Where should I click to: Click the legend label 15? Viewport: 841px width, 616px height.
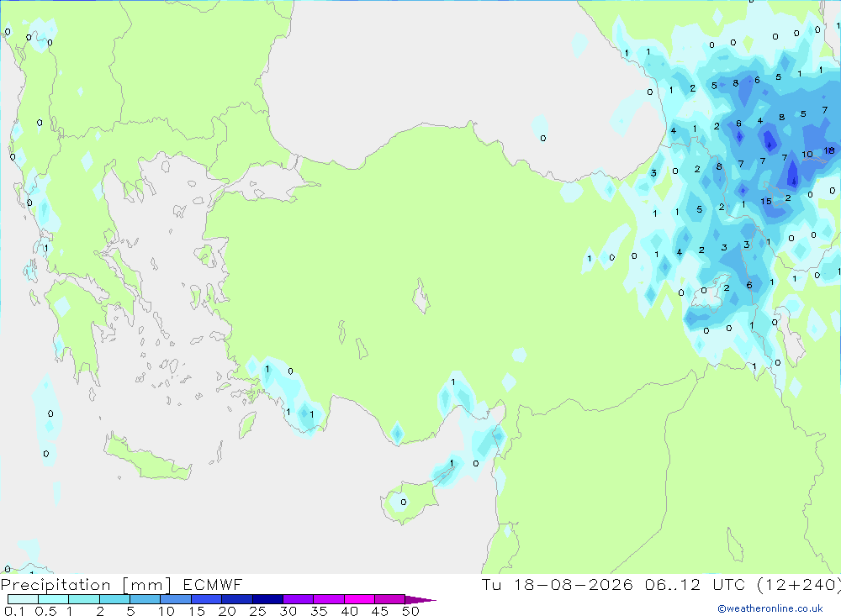click(197, 611)
